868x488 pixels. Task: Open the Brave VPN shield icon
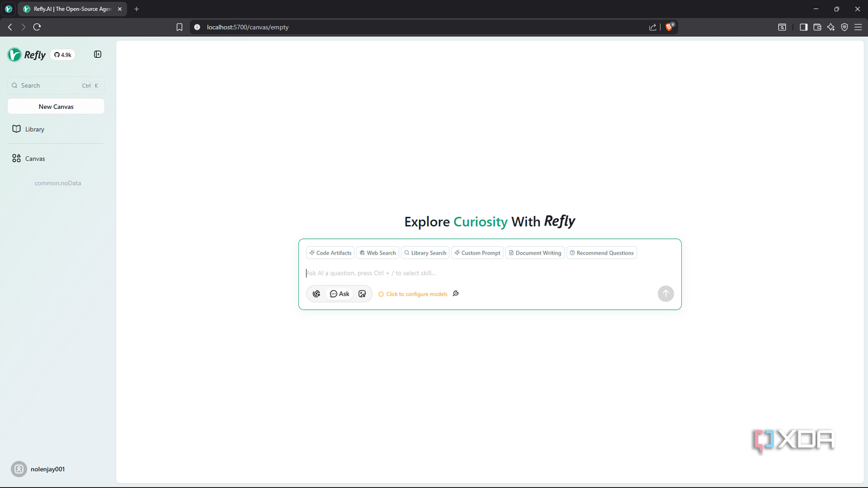point(844,27)
